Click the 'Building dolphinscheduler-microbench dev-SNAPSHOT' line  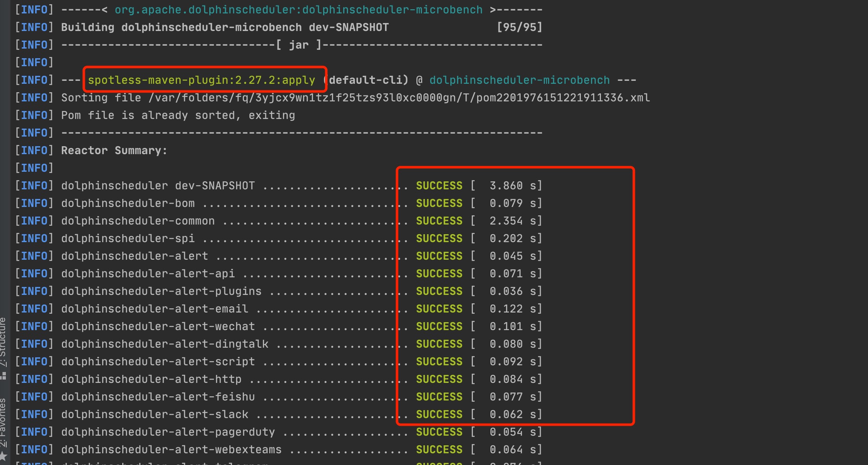[x=225, y=27]
